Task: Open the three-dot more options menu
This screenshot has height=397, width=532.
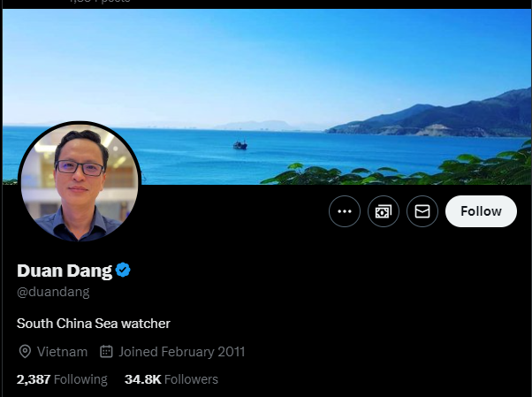Action: (345, 211)
